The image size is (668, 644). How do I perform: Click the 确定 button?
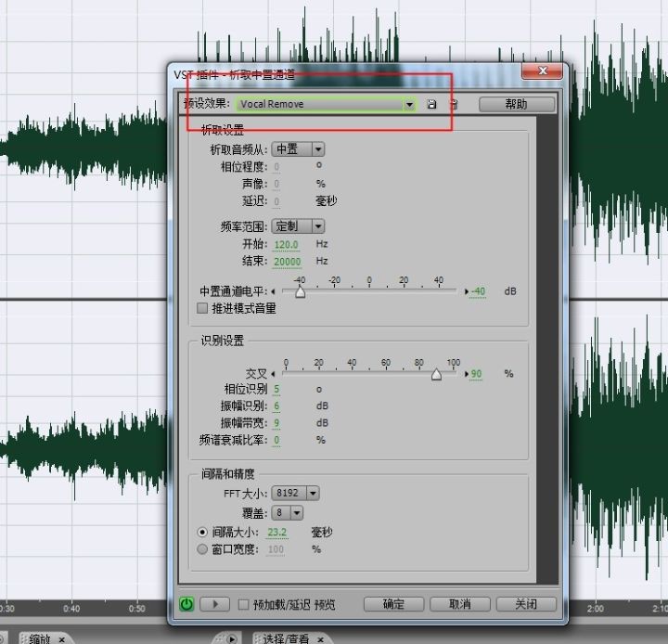coord(393,604)
